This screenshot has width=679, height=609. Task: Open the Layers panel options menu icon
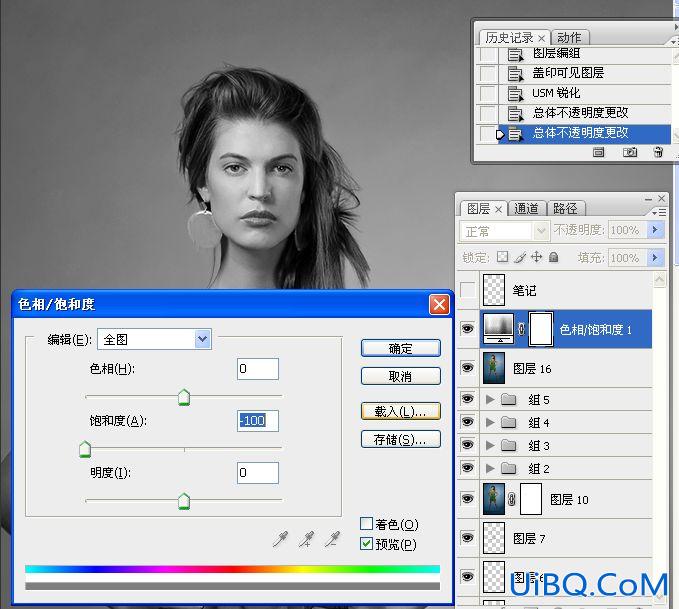click(x=659, y=212)
